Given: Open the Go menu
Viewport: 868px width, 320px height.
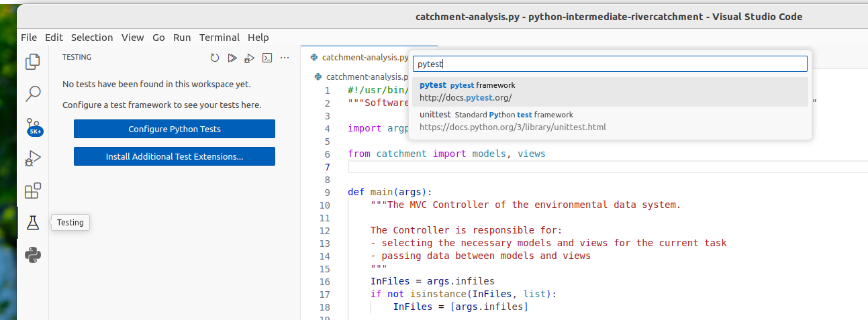Looking at the screenshot, I should 158,38.
